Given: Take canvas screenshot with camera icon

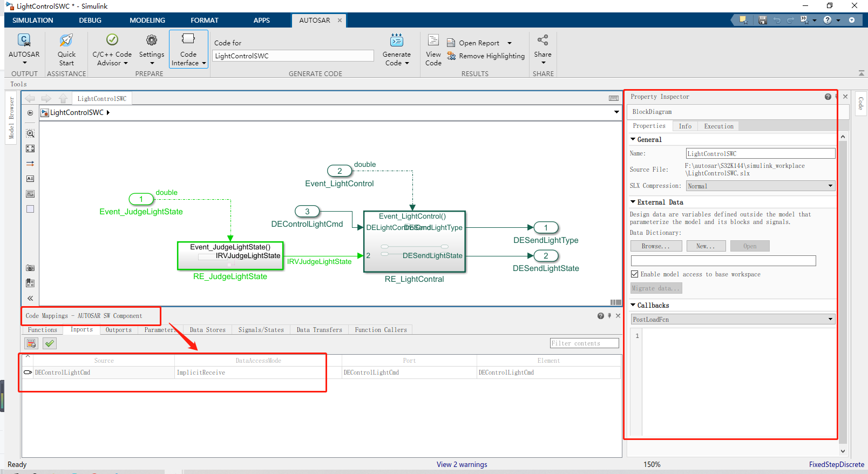Looking at the screenshot, I should click(x=30, y=268).
